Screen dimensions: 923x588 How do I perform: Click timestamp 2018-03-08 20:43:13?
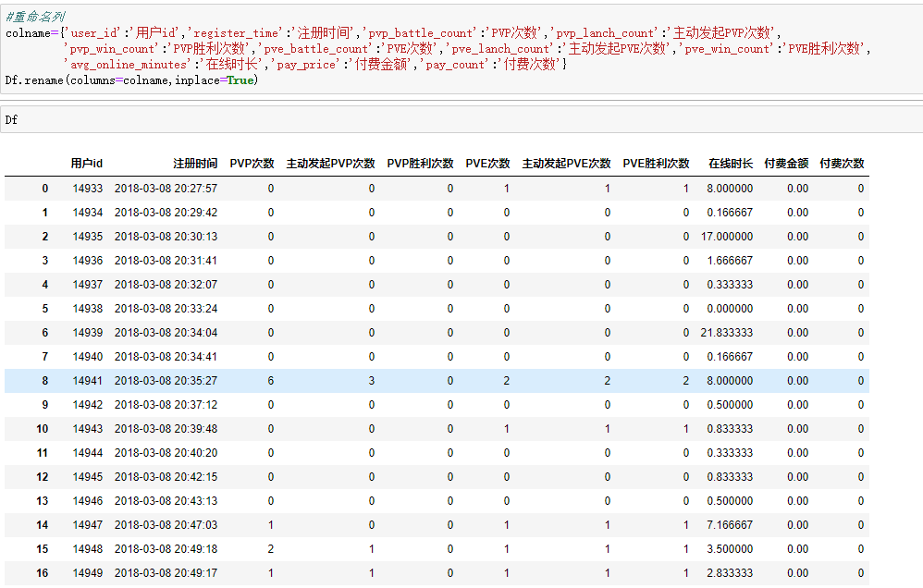166,501
